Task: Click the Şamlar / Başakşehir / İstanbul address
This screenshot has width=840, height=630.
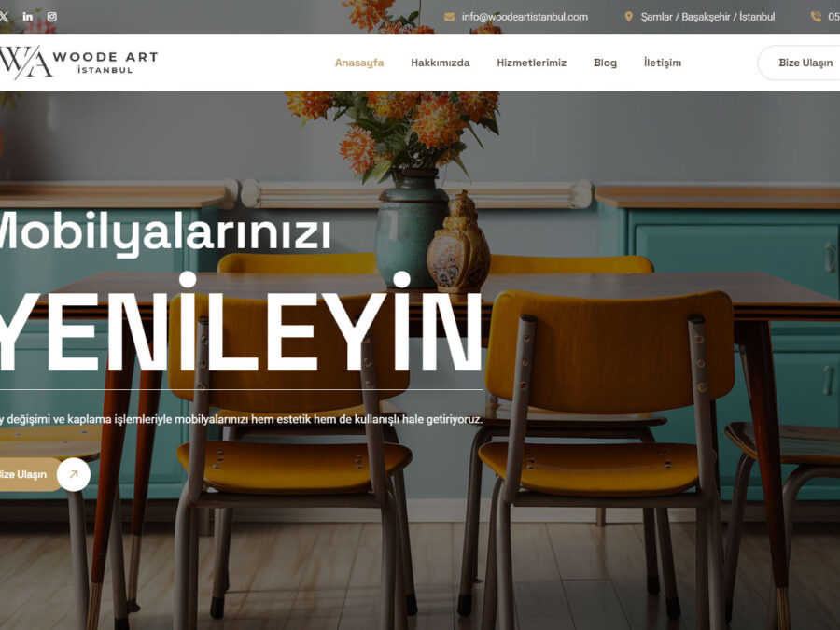Action: 707,17
